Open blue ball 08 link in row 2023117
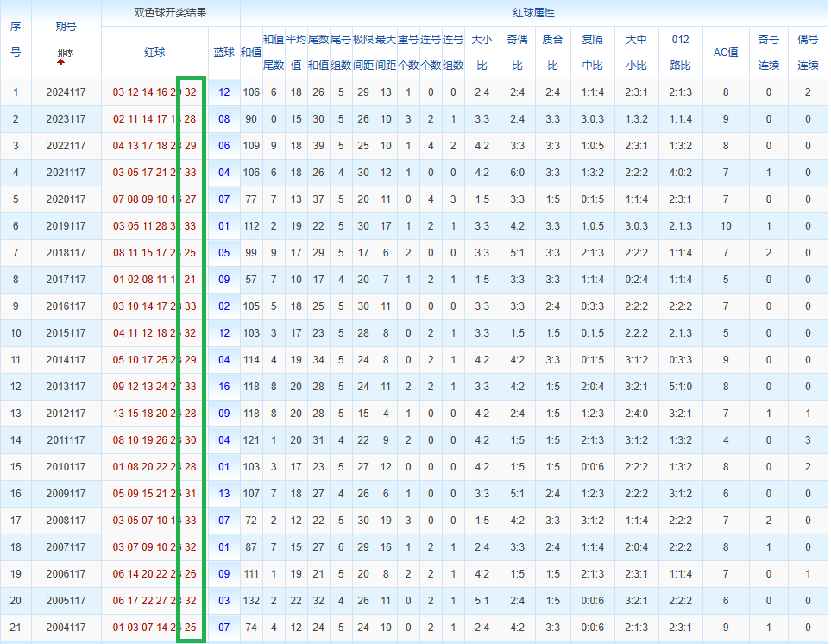The image size is (831, 644). [x=224, y=119]
